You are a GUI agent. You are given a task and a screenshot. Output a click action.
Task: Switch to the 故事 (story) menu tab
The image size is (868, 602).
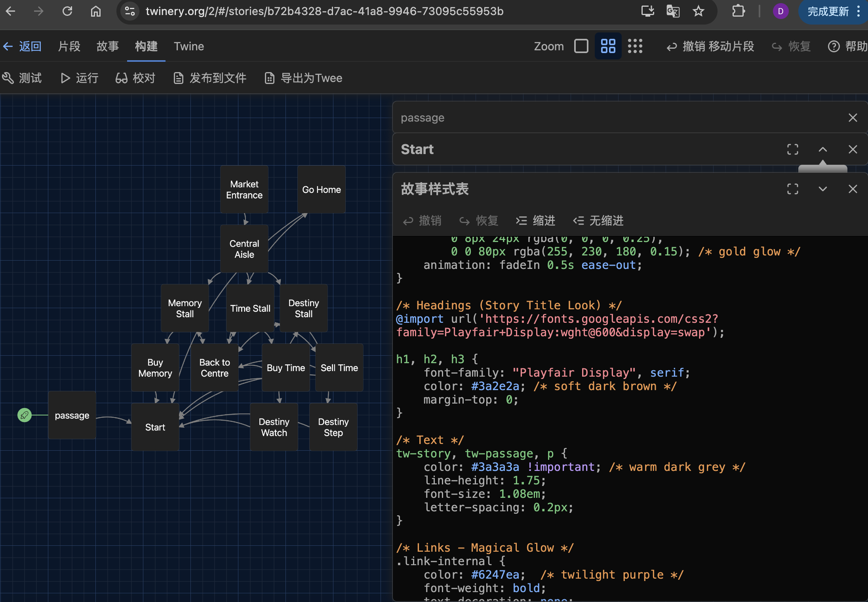click(x=107, y=46)
